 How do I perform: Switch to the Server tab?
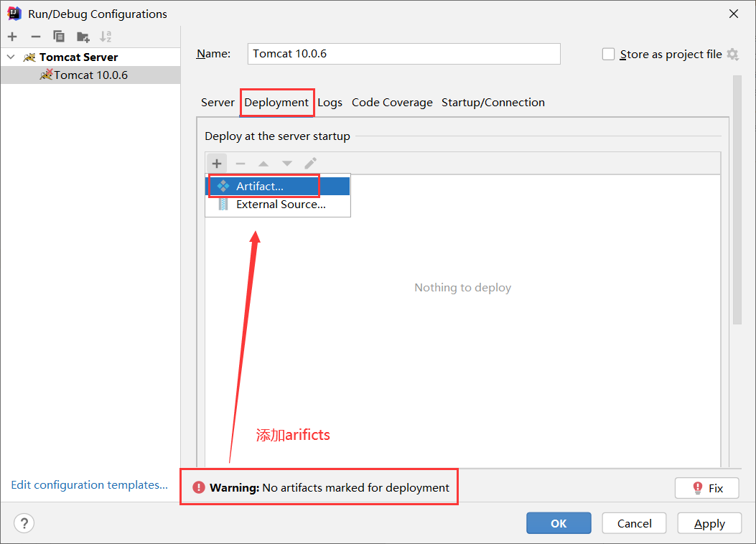point(218,103)
